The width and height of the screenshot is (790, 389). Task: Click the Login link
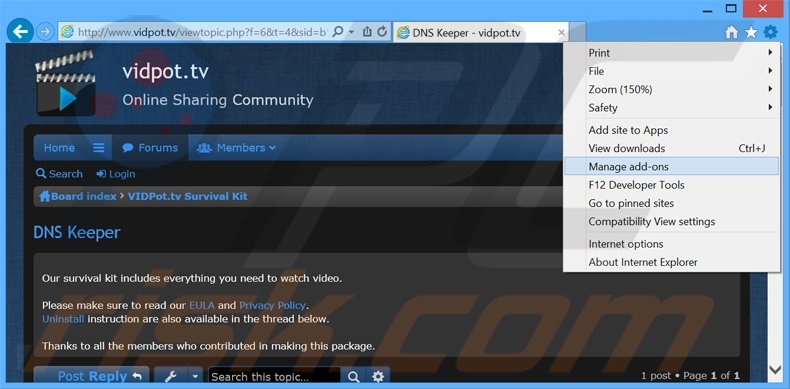pyautogui.click(x=116, y=174)
